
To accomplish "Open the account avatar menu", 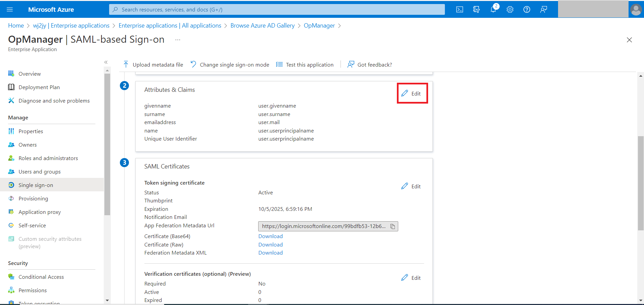I will pos(636,9).
